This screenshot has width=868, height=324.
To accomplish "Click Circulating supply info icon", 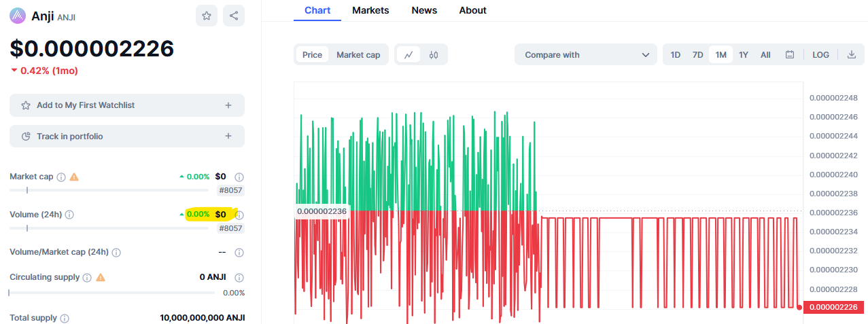I will pos(87,277).
